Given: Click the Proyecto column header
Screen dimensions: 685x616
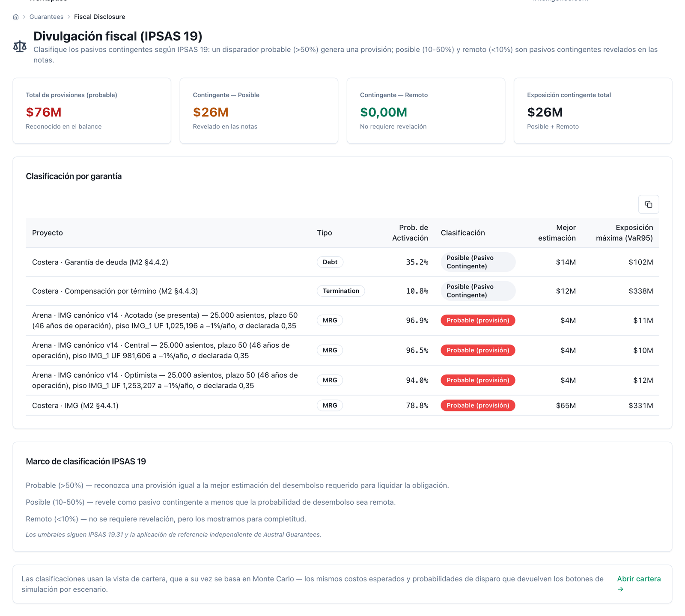Looking at the screenshot, I should pyautogui.click(x=48, y=233).
